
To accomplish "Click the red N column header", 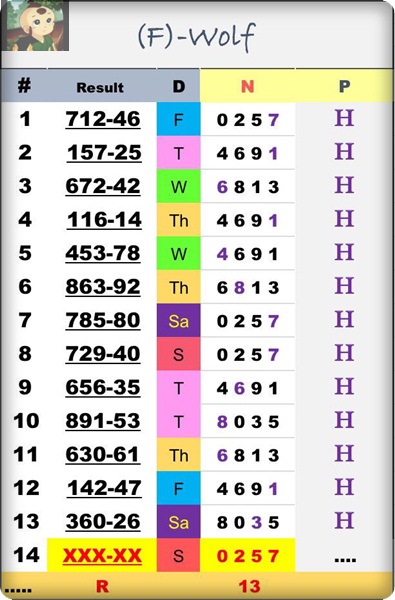I will pyautogui.click(x=248, y=86).
